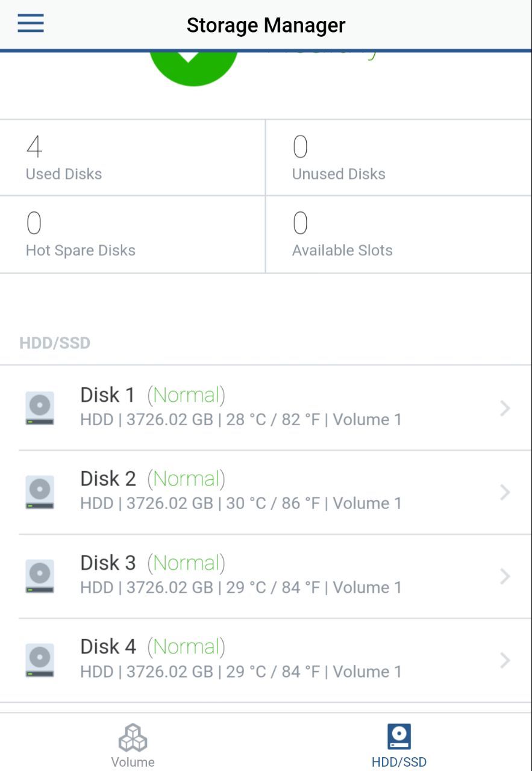Tap the Hot Spare Disks tile
This screenshot has width=532, height=771.
[133, 234]
